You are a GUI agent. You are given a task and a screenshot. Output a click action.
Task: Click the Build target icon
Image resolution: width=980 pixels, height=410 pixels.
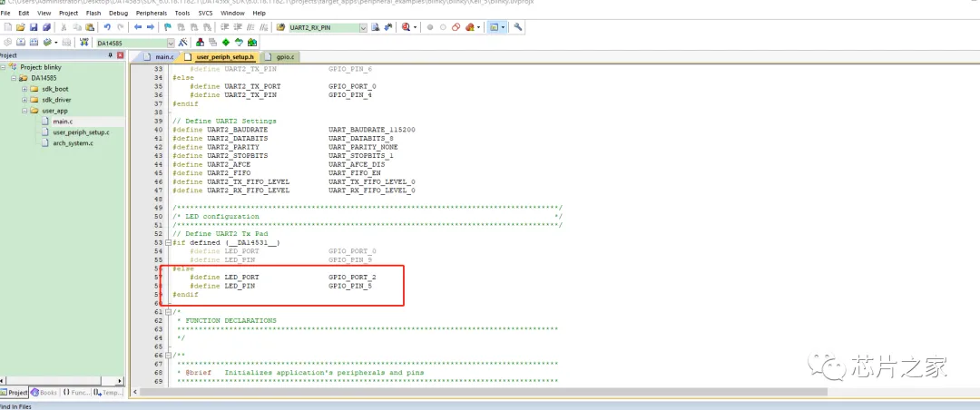(x=20, y=43)
